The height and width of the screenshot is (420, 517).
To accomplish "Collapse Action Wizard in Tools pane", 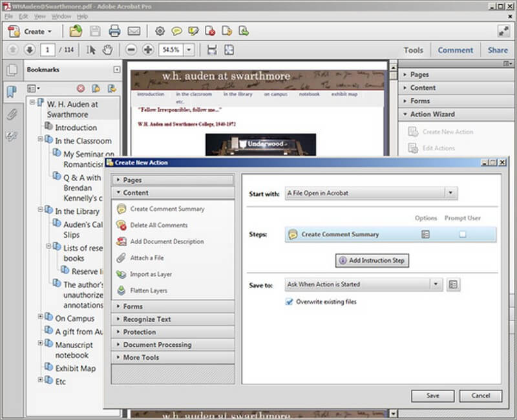I will coord(456,114).
